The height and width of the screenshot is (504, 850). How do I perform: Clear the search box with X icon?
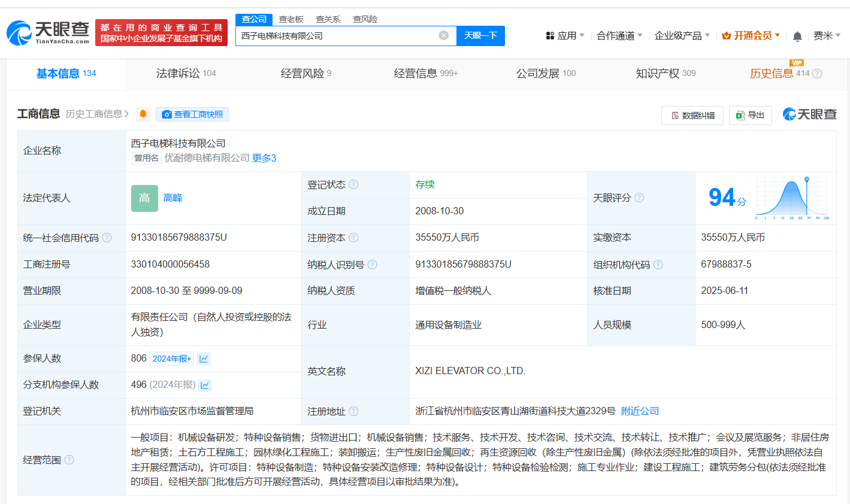(x=444, y=35)
